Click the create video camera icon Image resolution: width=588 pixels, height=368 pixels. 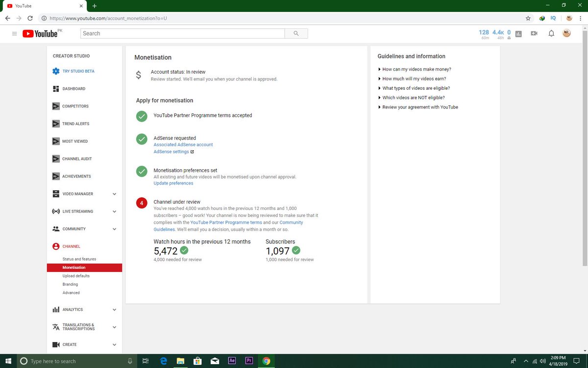pyautogui.click(x=534, y=33)
